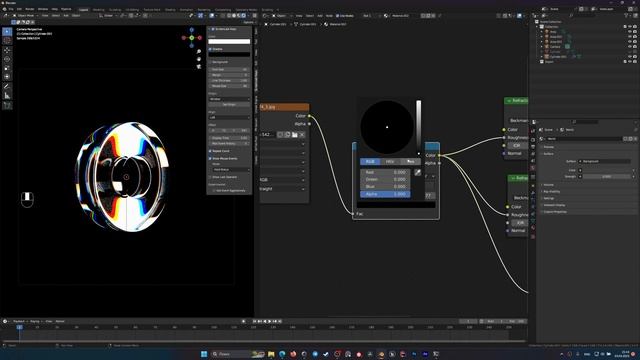Switch to the Shading workspace tab
Viewport: 640px width, 360px height.
170,9
